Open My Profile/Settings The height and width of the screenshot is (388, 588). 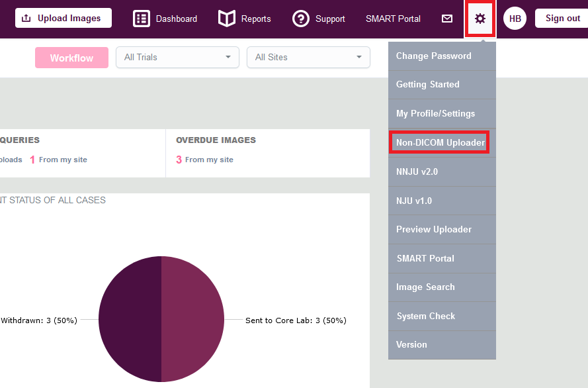[x=435, y=113]
